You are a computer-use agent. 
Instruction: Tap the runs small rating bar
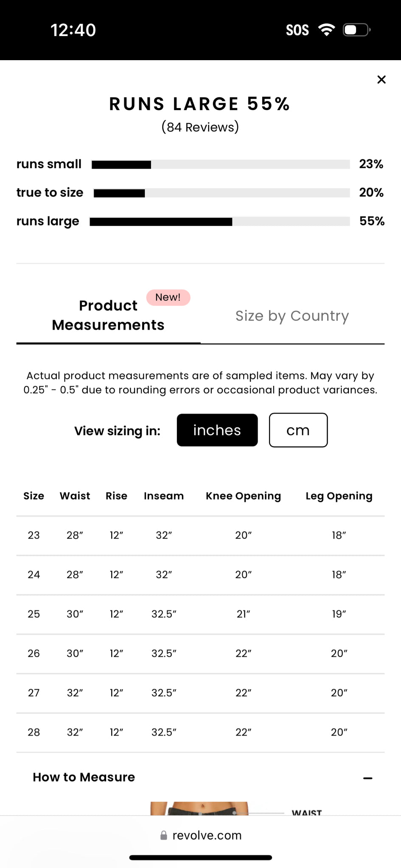220,164
